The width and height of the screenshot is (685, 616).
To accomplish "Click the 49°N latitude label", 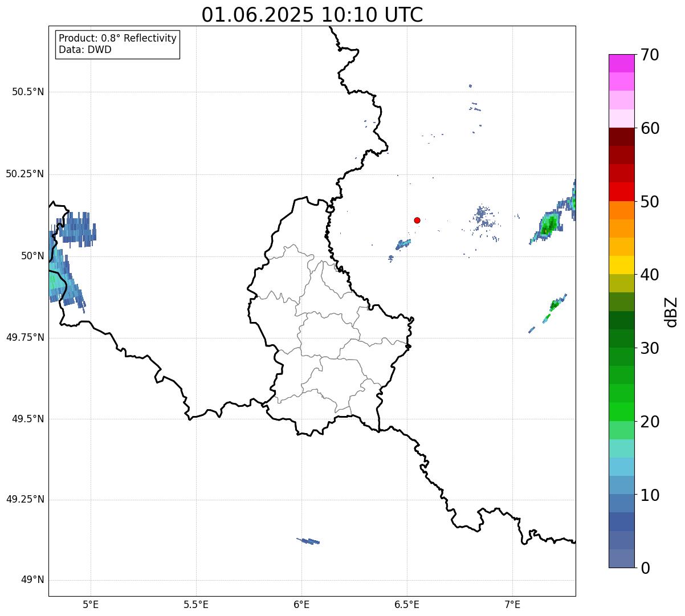I will [32, 580].
